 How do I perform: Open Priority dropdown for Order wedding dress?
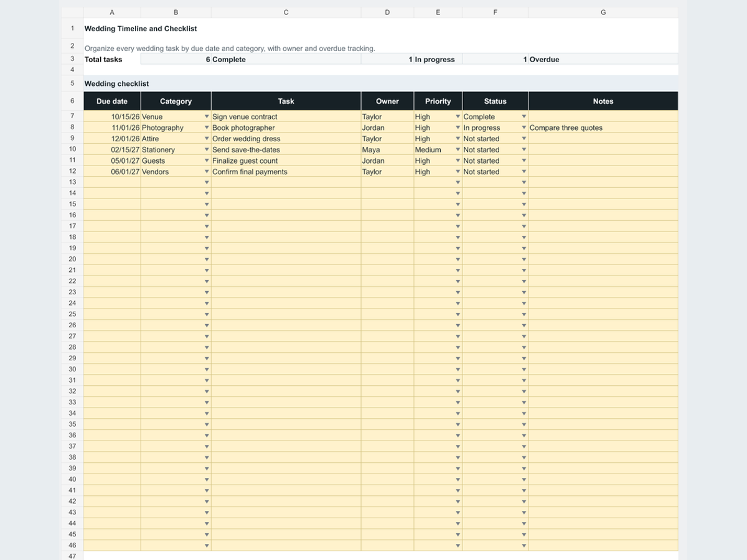click(x=458, y=139)
